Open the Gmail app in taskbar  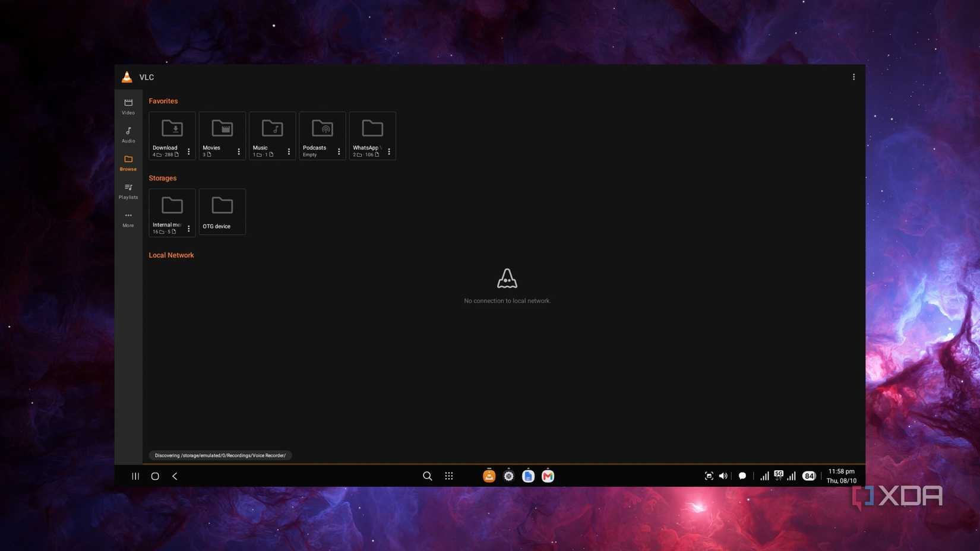pos(548,476)
